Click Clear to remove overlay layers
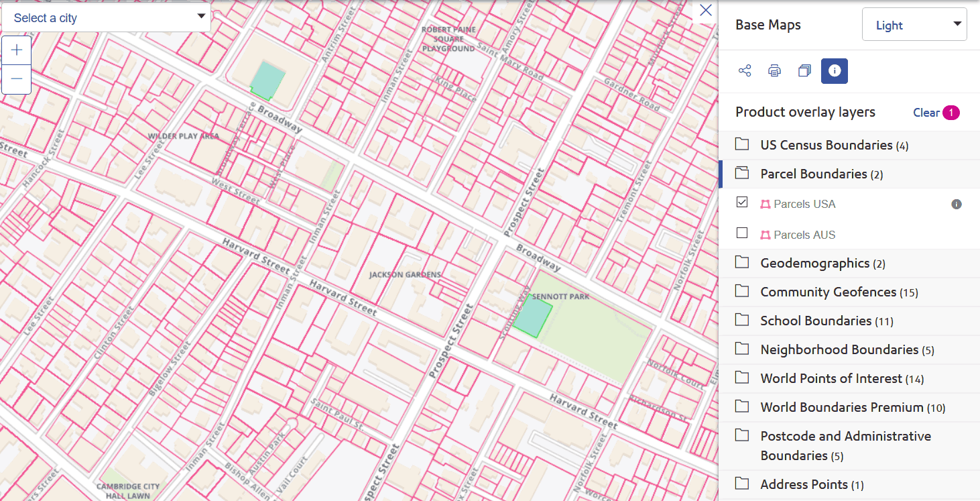 [x=926, y=112]
